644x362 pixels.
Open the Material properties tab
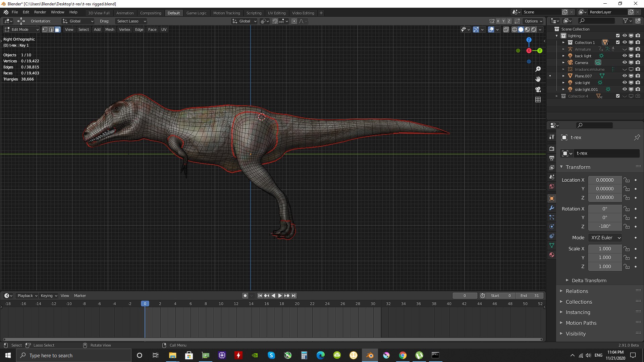552,255
